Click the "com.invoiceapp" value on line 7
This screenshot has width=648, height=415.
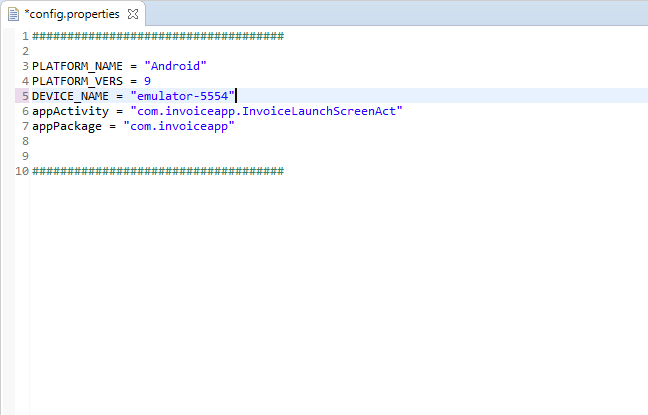(179, 126)
